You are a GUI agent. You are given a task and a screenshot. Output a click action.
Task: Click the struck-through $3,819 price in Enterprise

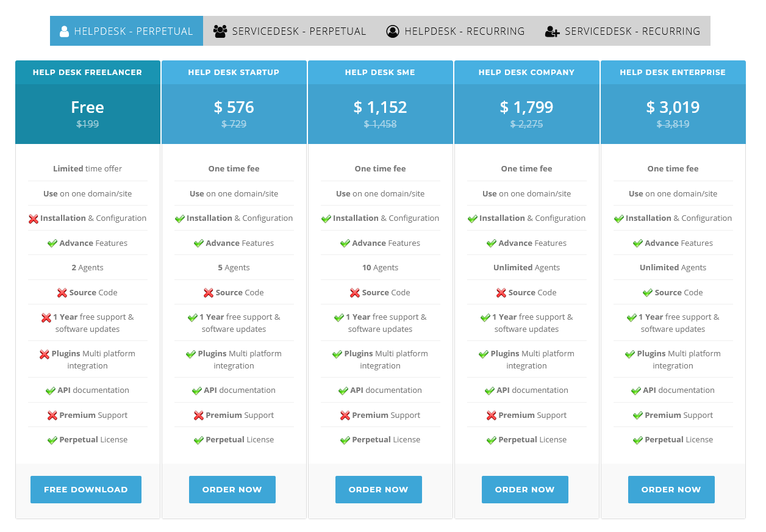673,124
